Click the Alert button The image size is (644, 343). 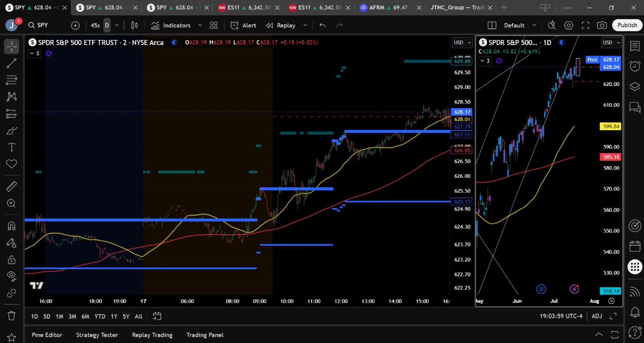click(243, 26)
